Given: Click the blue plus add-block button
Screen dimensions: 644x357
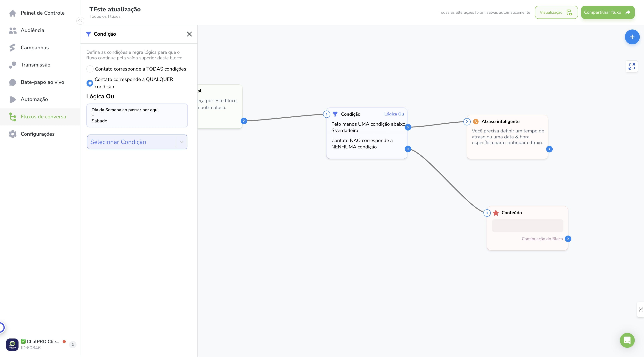Looking at the screenshot, I should click(x=632, y=37).
